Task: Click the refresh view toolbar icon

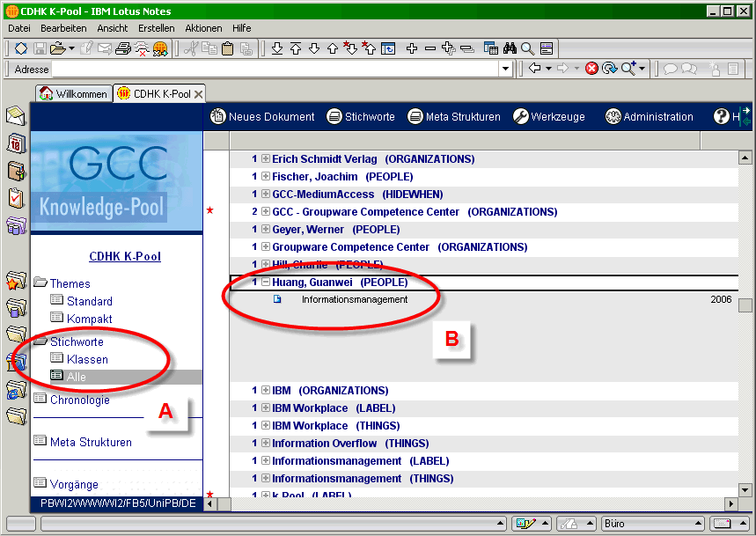Action: pyautogui.click(x=388, y=48)
